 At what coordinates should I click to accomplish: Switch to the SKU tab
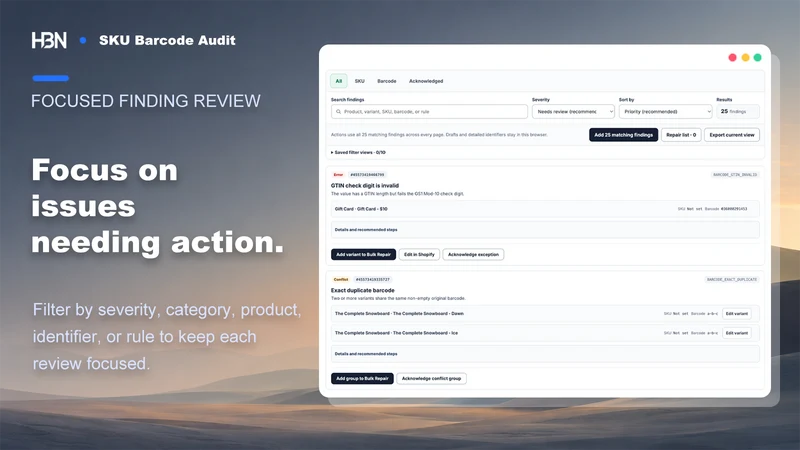(360, 81)
